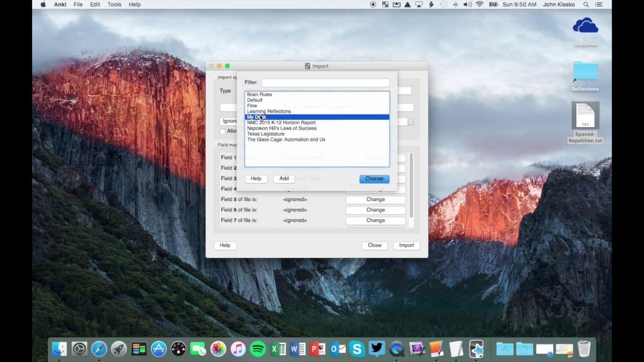644x362 pixels.
Task: Click Add in the deck chooser
Action: 284,178
